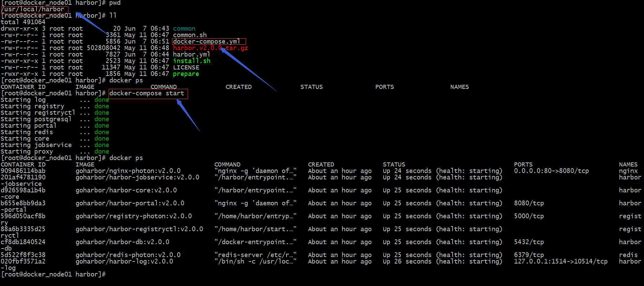
Task: Click the common directory name
Action: coord(184,29)
